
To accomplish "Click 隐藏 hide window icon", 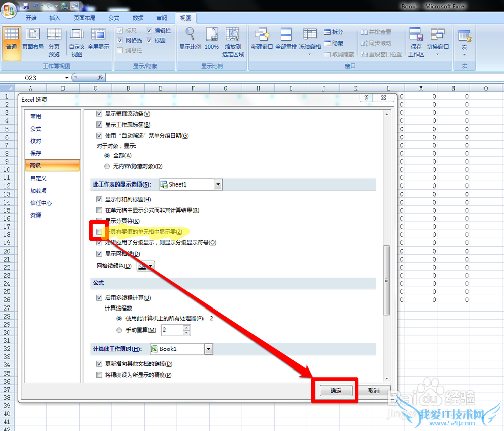I will point(333,43).
